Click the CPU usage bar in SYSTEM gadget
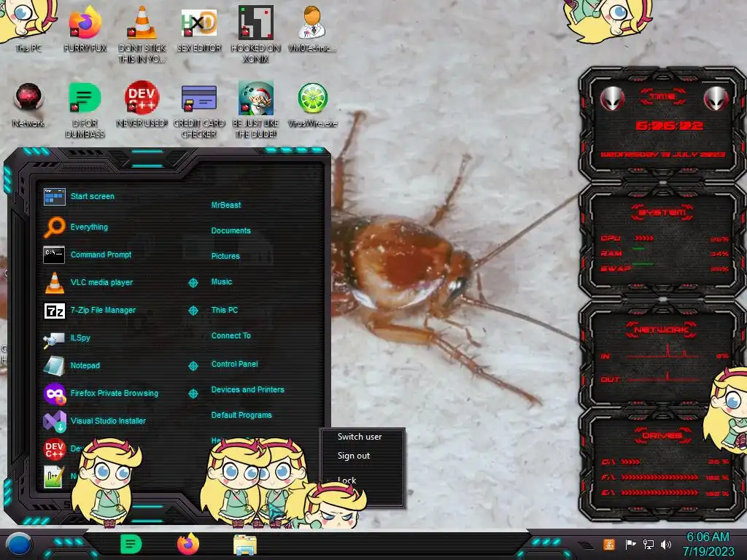Viewport: 747px width, 560px height. click(x=644, y=238)
